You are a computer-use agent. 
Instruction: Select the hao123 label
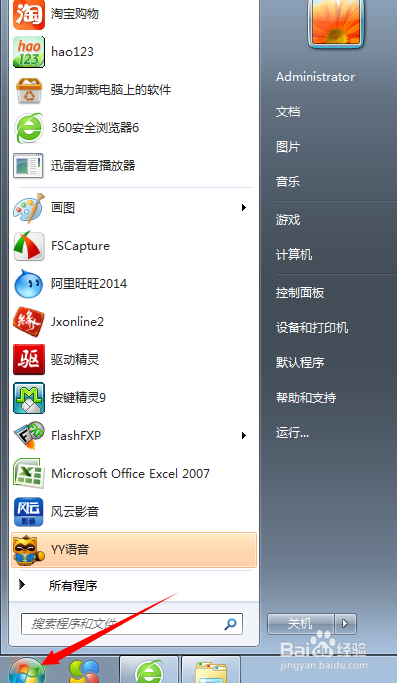[x=72, y=52]
